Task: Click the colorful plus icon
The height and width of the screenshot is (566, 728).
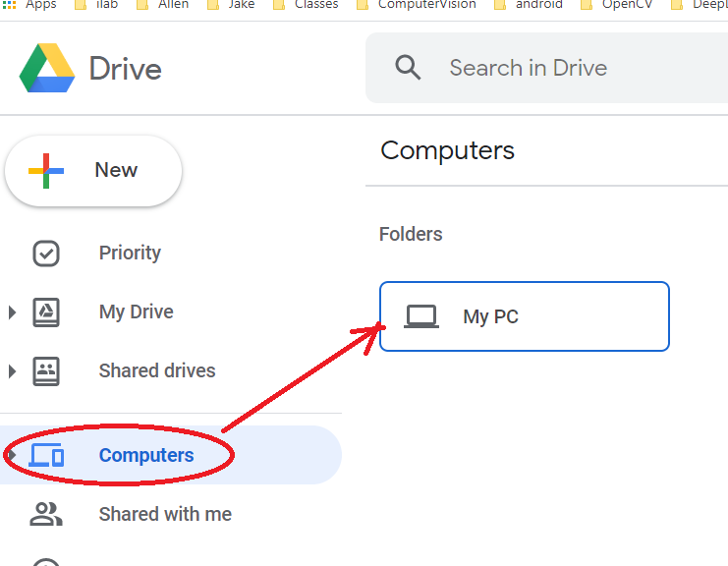Action: pyautogui.click(x=46, y=170)
